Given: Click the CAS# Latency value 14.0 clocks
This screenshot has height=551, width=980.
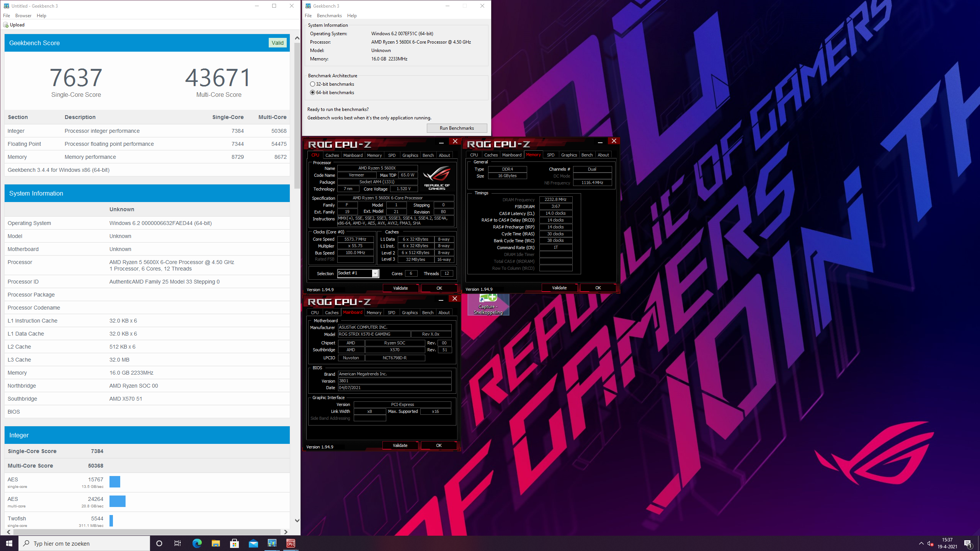Looking at the screenshot, I should pos(556,214).
